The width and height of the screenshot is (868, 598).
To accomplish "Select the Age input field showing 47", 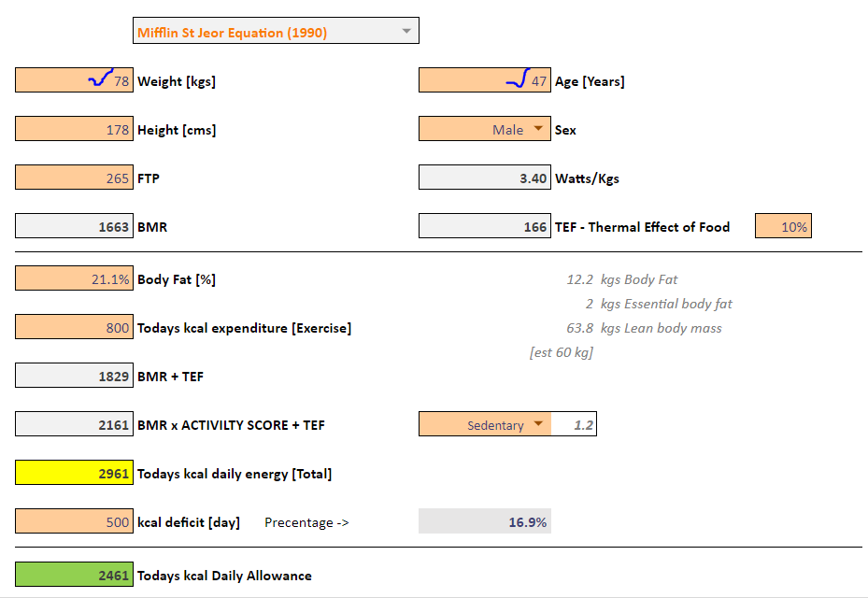I will (x=483, y=81).
